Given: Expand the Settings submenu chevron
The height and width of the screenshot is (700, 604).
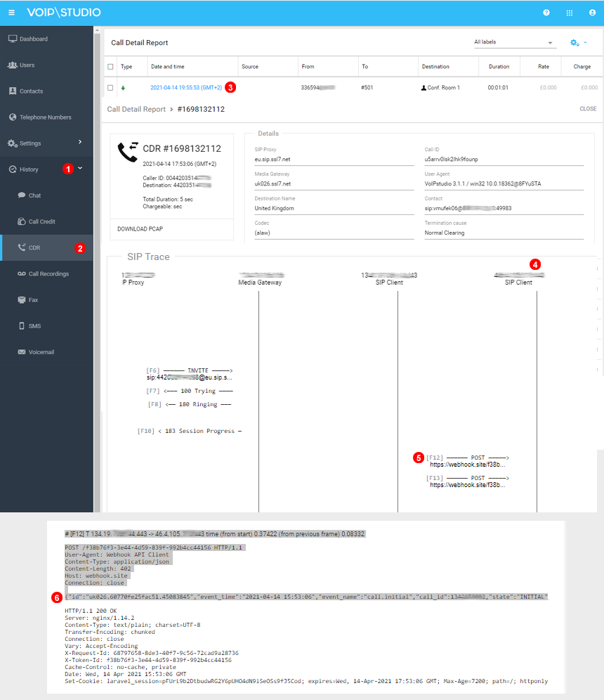Looking at the screenshot, I should tap(80, 142).
